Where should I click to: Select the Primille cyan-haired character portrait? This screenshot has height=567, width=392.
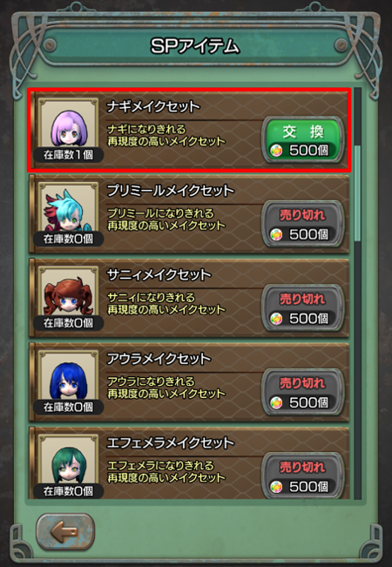coord(68,211)
